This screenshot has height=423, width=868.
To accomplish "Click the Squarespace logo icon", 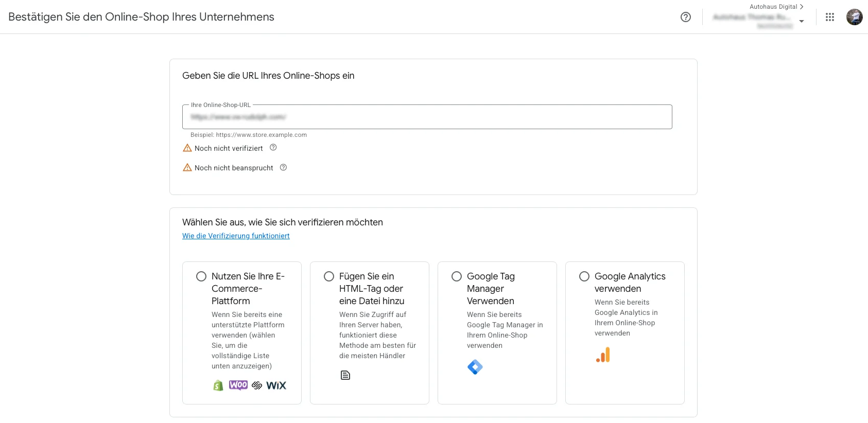I will [x=257, y=385].
